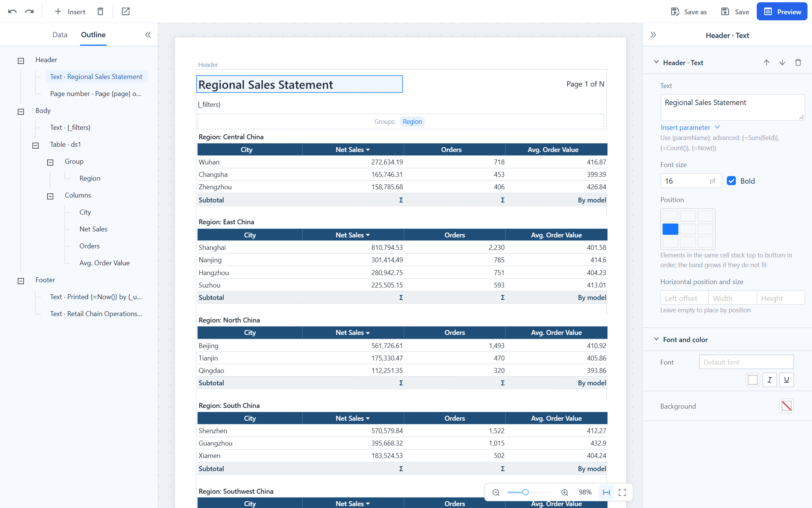
Task: Click the zoom out magnifier icon
Action: click(496, 492)
